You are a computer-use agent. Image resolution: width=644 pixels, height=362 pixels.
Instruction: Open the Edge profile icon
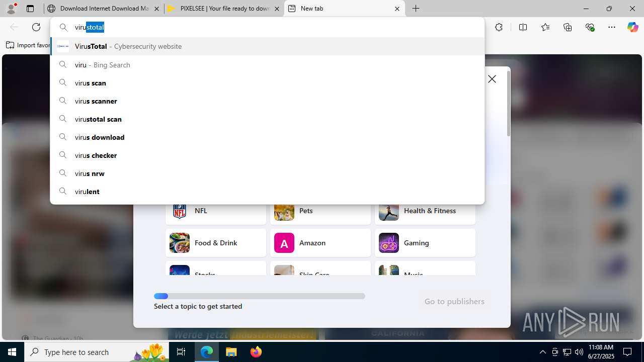tap(11, 9)
